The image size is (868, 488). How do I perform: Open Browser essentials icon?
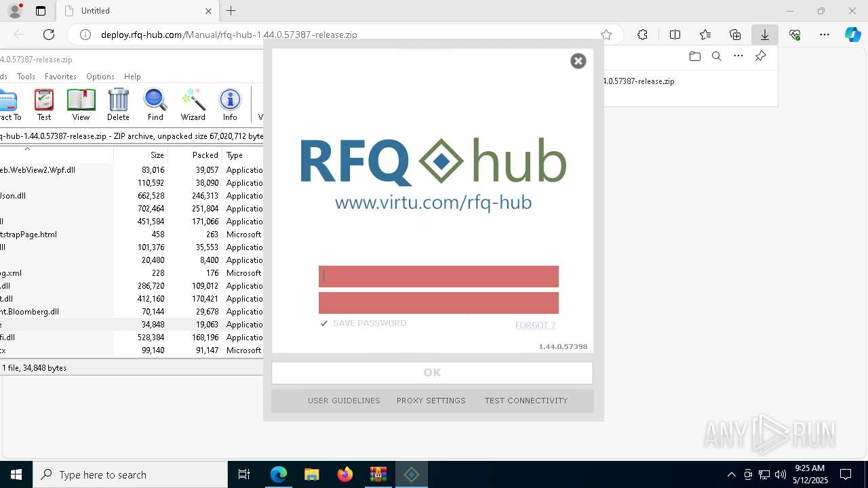coord(795,35)
